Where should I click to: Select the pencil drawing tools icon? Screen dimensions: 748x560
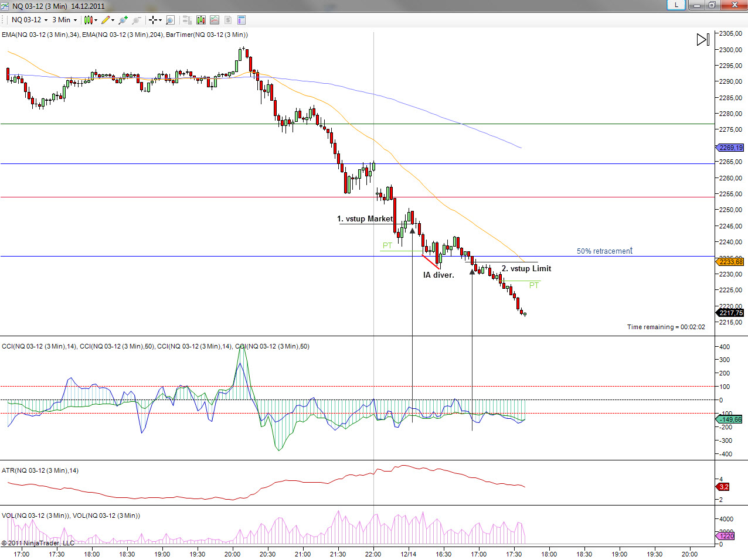point(106,20)
